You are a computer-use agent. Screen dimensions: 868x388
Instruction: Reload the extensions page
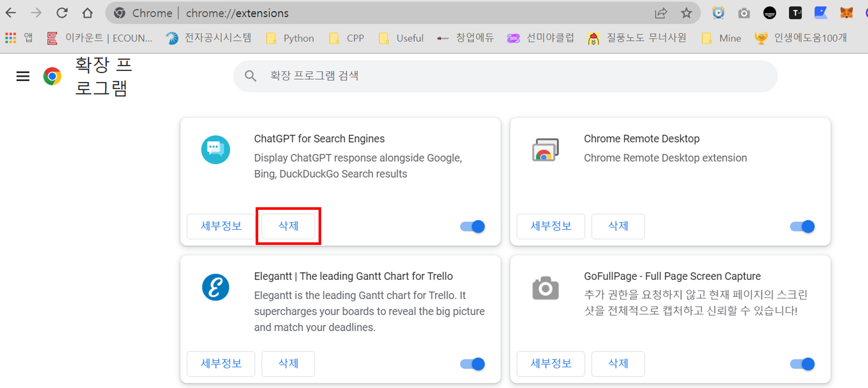pos(62,13)
